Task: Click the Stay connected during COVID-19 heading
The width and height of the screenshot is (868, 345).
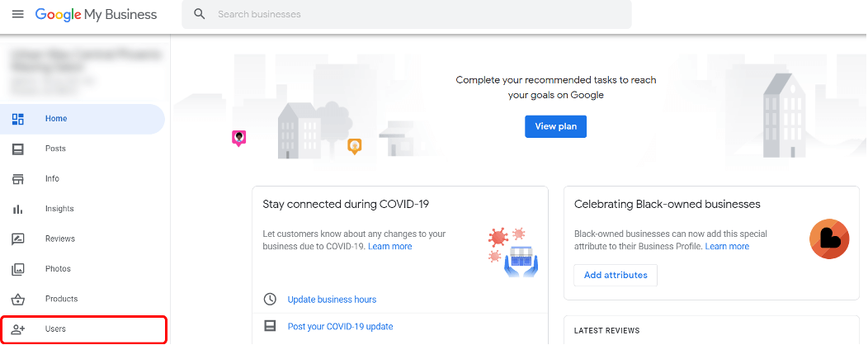Action: 346,205
